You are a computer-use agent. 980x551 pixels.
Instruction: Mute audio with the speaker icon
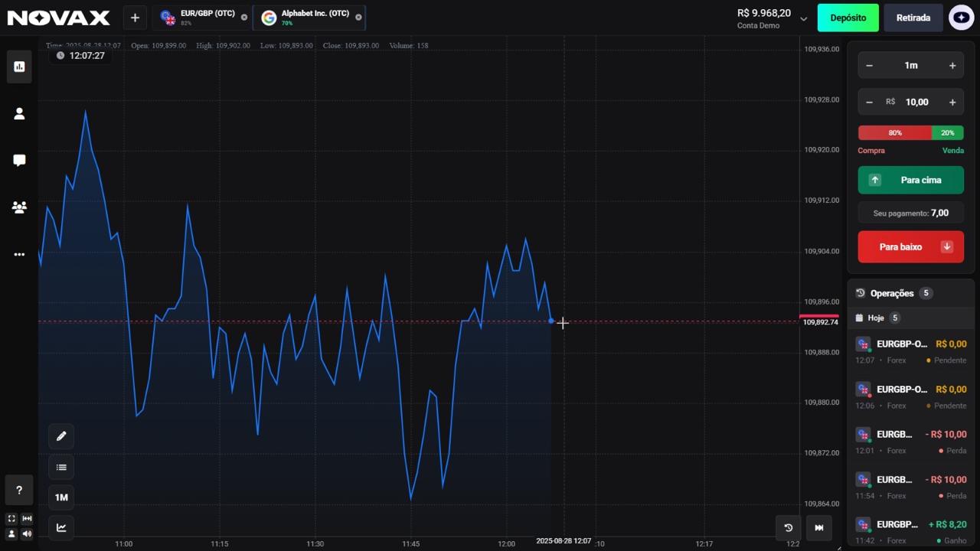[x=27, y=534]
